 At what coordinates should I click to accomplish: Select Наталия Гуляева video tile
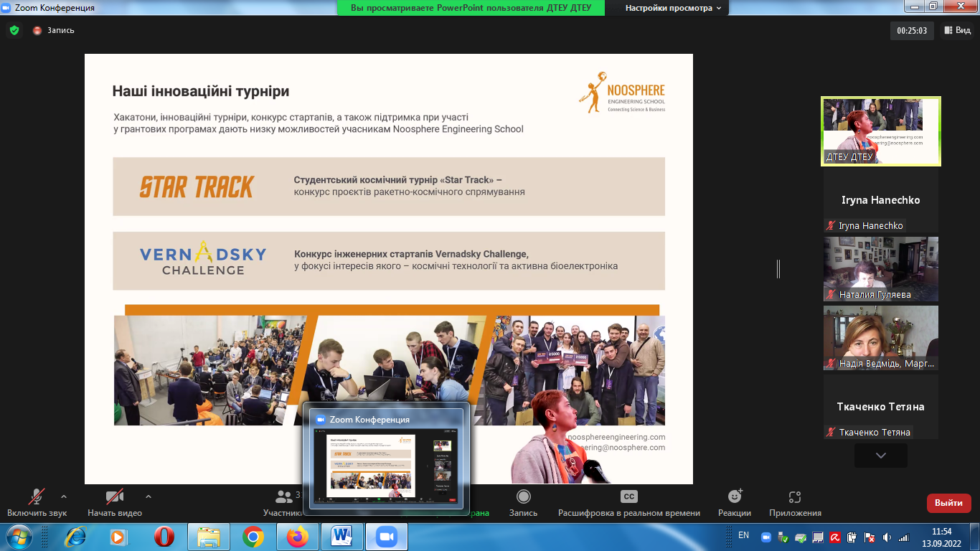(x=881, y=269)
